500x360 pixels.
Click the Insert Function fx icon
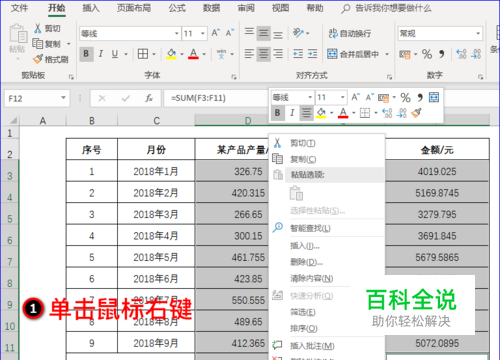click(x=149, y=98)
